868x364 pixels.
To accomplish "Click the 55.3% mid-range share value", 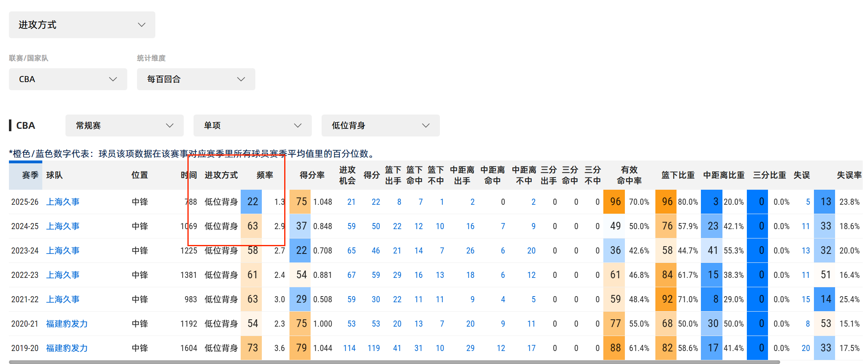I will tap(734, 251).
